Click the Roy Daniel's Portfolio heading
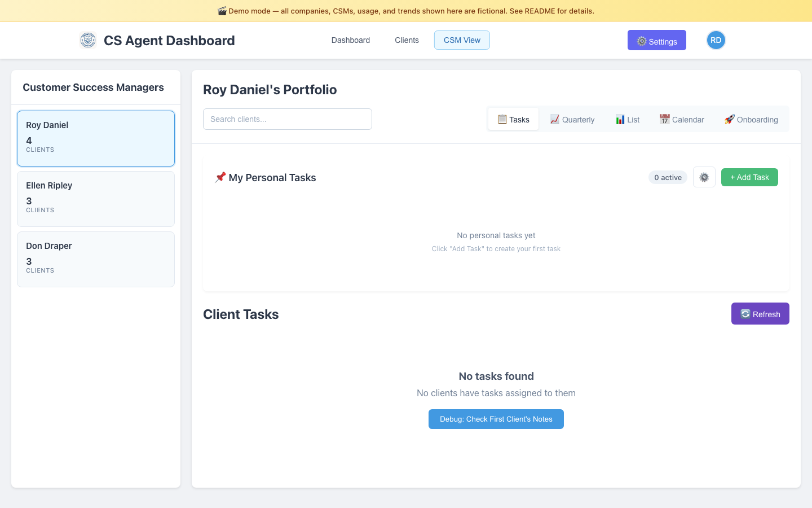This screenshot has height=508, width=812. [x=270, y=90]
